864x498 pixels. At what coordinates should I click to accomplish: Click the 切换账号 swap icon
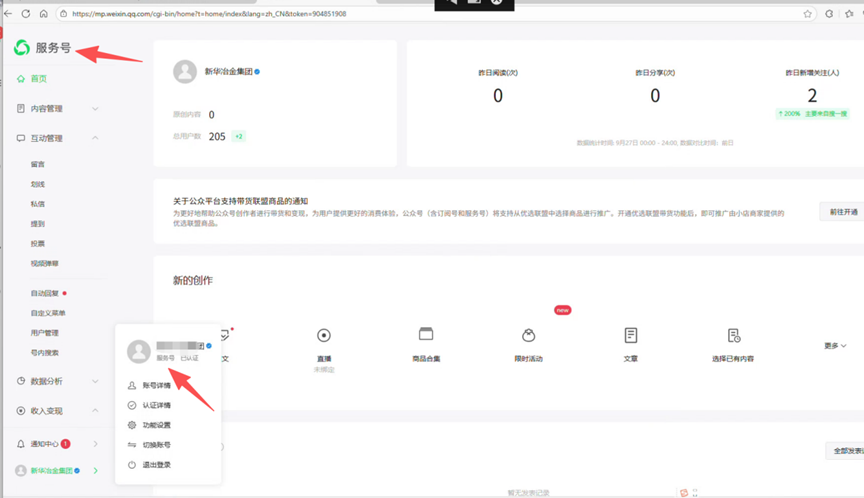coord(132,445)
